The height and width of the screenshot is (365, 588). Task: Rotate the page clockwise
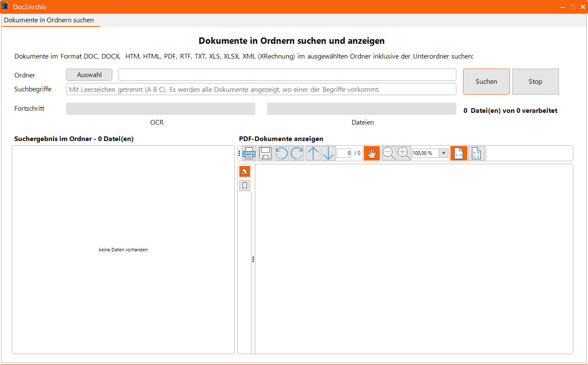297,153
